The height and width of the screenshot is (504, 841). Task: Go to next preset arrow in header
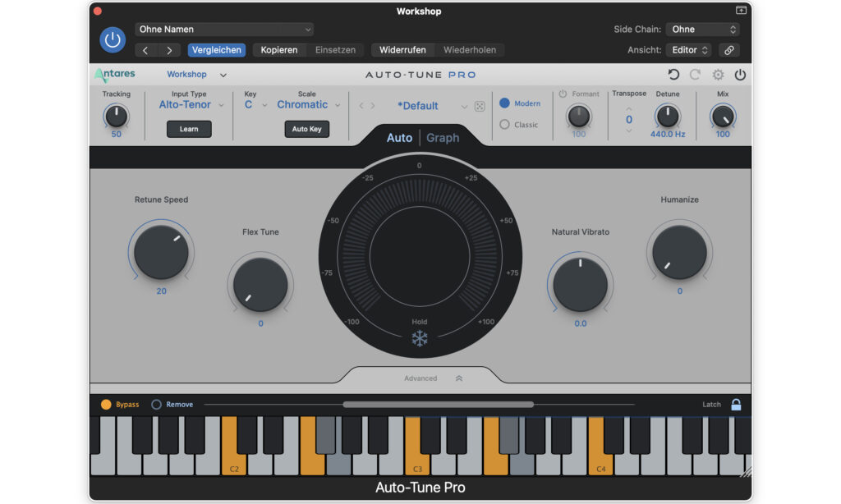point(169,50)
